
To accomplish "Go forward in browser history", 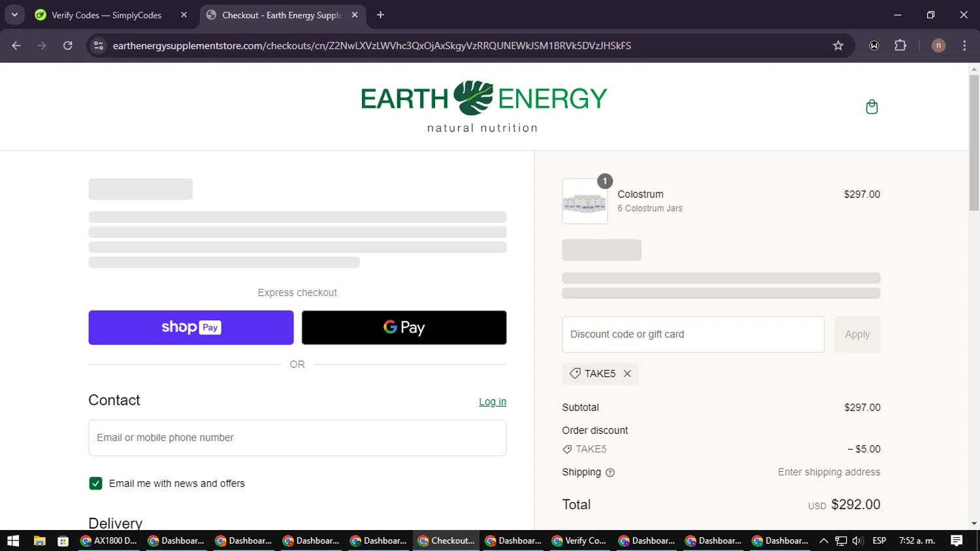I will click(42, 46).
